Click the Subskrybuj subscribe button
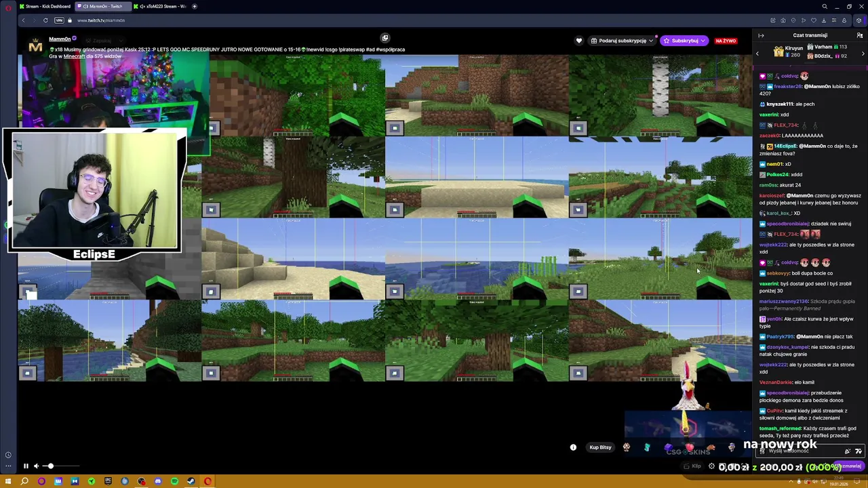The image size is (868, 488). click(x=684, y=41)
